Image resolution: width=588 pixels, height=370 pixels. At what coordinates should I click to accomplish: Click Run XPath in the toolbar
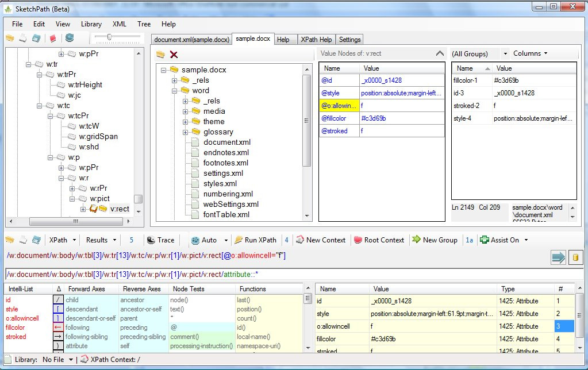tap(255, 240)
